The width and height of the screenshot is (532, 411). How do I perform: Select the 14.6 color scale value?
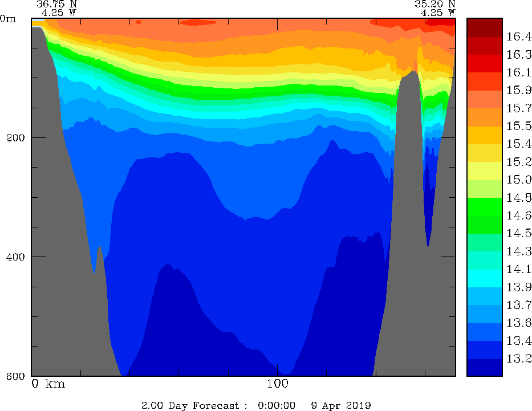point(519,215)
